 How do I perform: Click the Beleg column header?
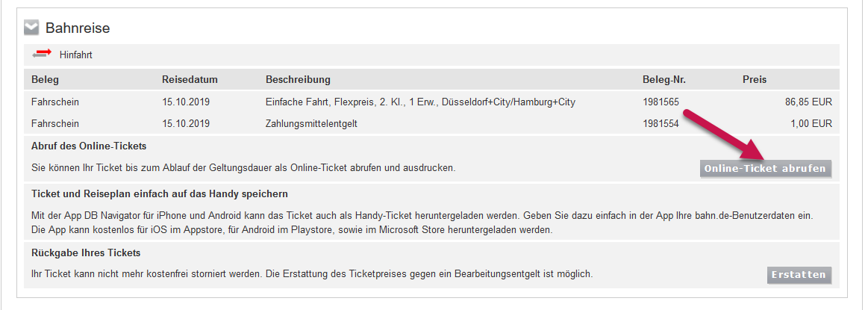[45, 80]
